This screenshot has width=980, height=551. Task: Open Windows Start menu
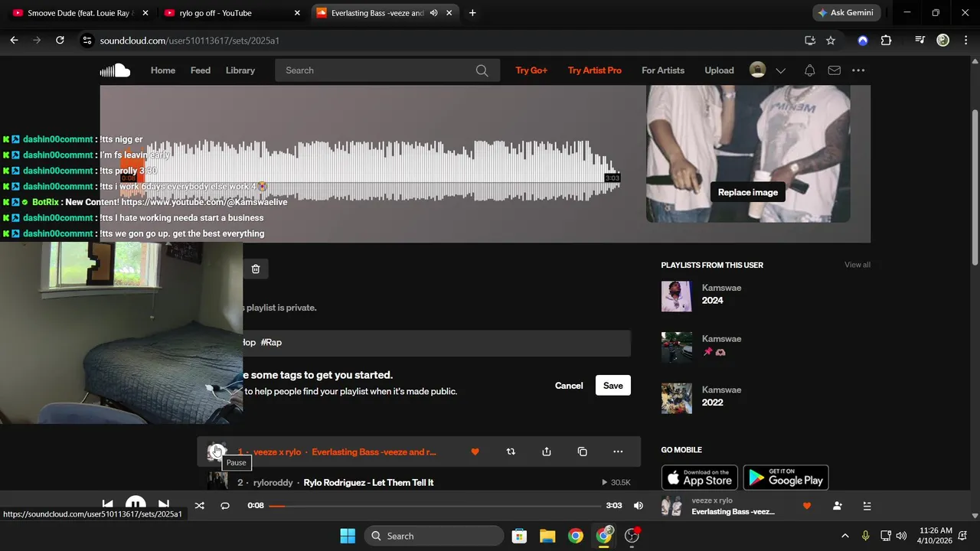point(347,536)
